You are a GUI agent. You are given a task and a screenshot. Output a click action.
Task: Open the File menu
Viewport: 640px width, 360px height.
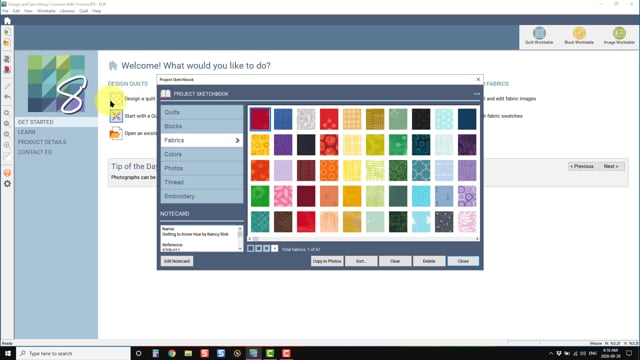(5, 11)
